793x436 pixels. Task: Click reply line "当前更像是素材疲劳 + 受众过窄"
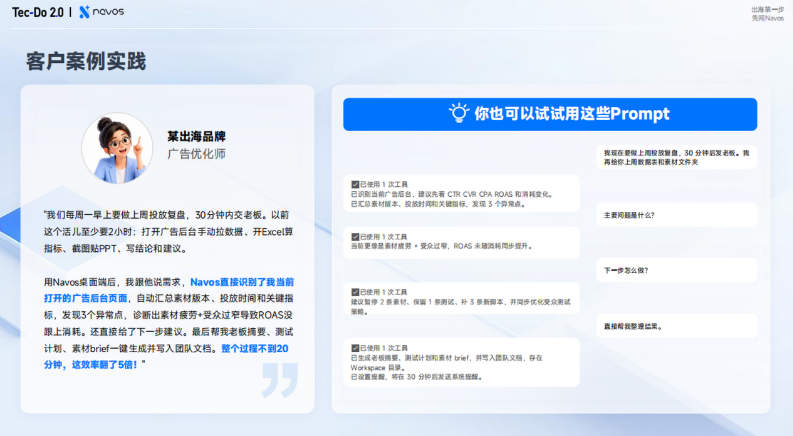pos(442,246)
